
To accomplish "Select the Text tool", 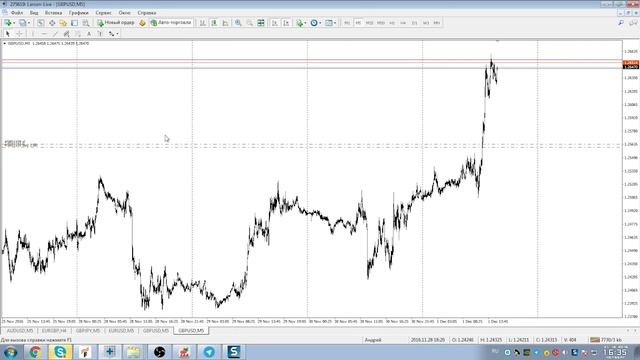I will pos(89,34).
